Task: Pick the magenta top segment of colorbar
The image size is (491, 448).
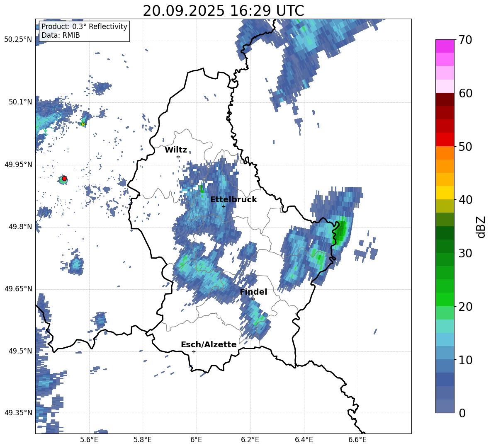Action: click(445, 46)
